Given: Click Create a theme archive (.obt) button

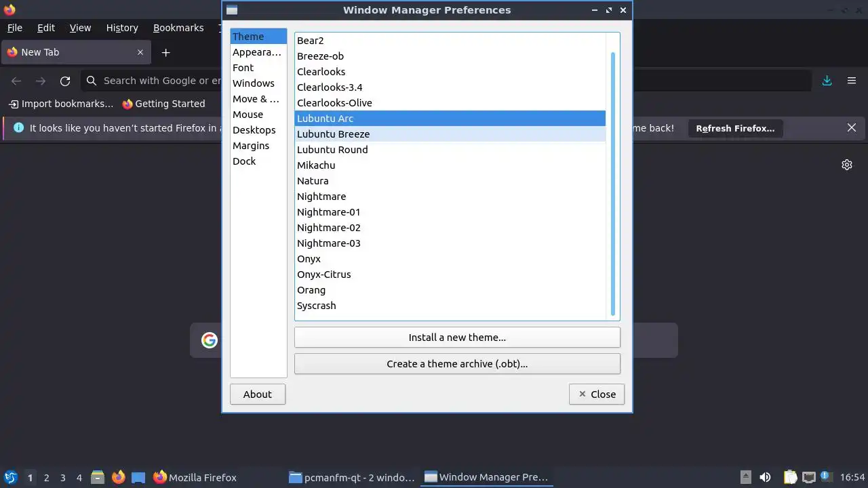Looking at the screenshot, I should (457, 364).
